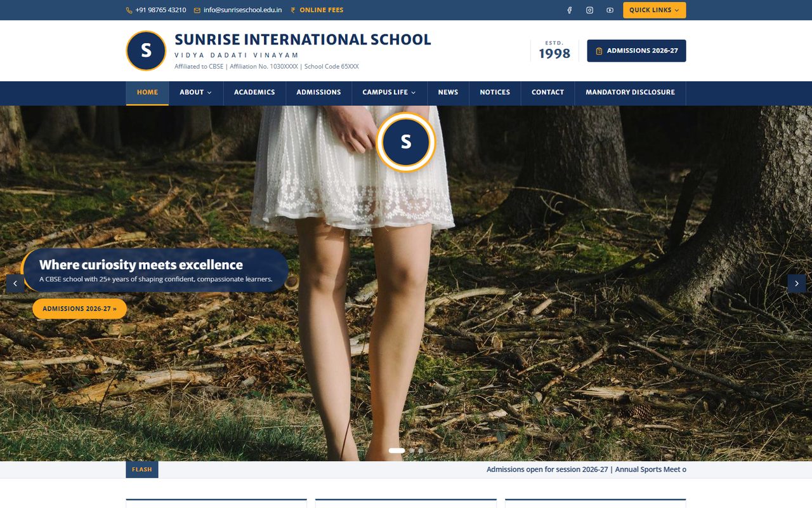The width and height of the screenshot is (812, 508).
Task: Click the Affiliated to CBSE text line
Action: point(266,67)
